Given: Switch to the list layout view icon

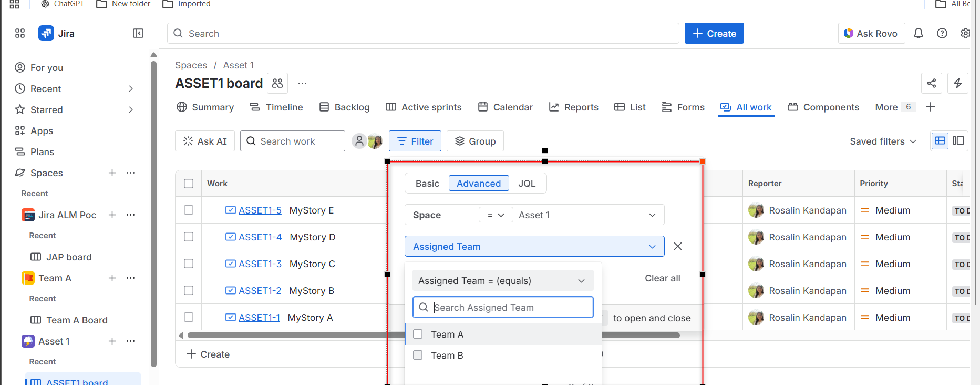Looking at the screenshot, I should (940, 141).
